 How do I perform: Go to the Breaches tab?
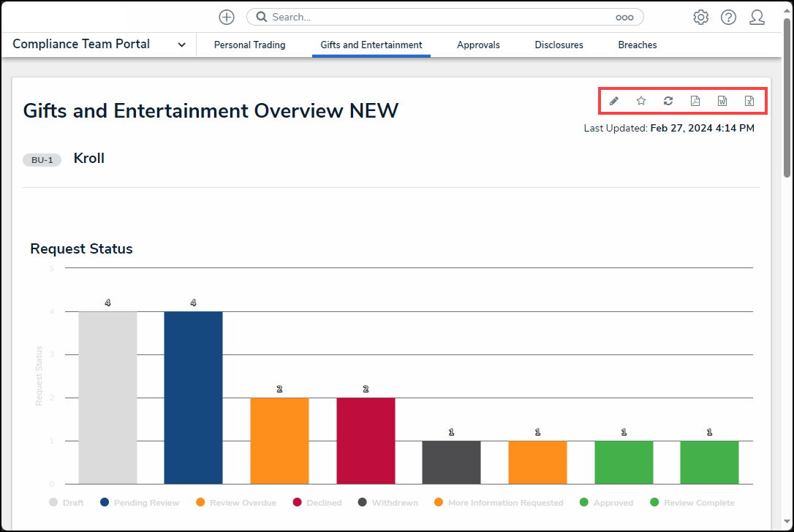(637, 45)
